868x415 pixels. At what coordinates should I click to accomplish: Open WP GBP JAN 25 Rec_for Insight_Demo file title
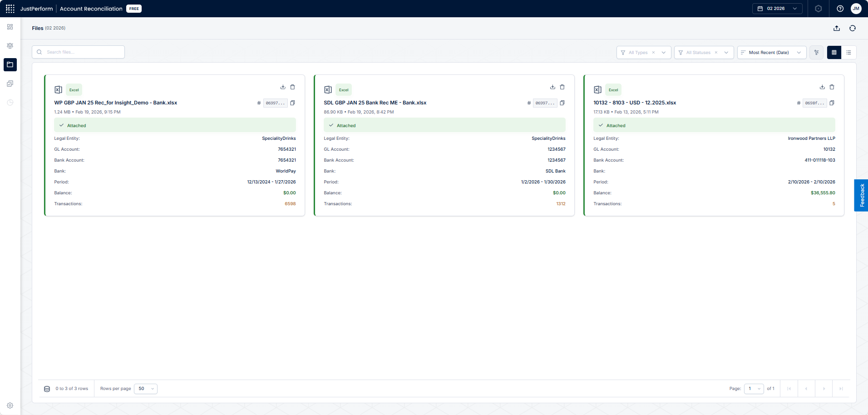[x=116, y=103]
